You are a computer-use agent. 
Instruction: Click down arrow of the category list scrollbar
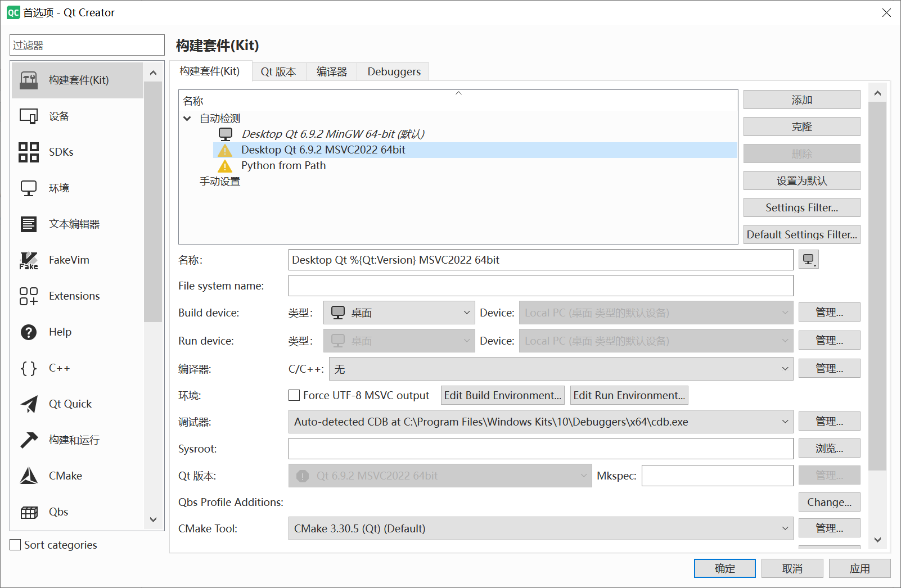153,519
